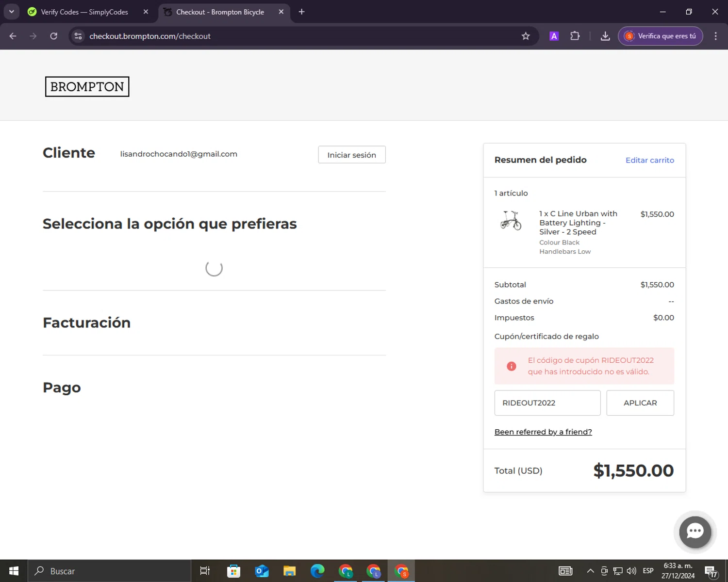Image resolution: width=728 pixels, height=582 pixels.
Task: Click Iniciar sesión button
Action: tap(352, 155)
